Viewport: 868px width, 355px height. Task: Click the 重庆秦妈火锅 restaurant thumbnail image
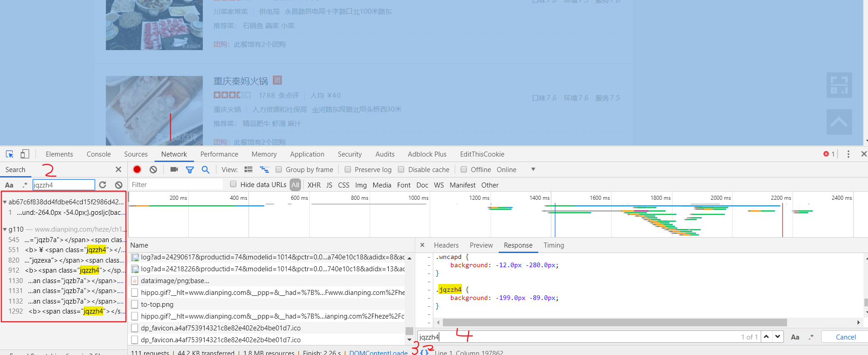tap(154, 111)
